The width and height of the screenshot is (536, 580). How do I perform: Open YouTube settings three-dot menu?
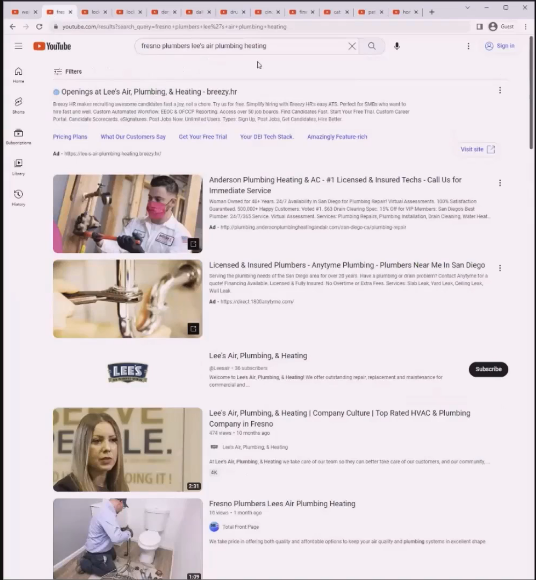tap(468, 46)
